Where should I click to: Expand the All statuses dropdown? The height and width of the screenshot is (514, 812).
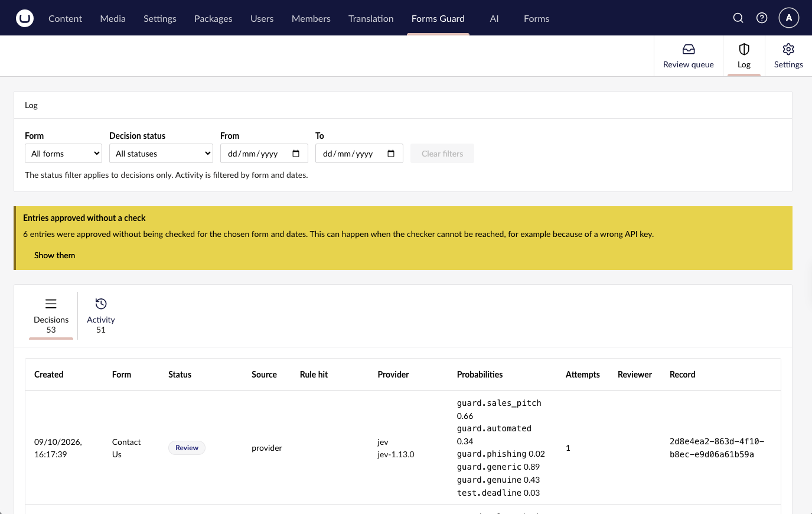(161, 154)
